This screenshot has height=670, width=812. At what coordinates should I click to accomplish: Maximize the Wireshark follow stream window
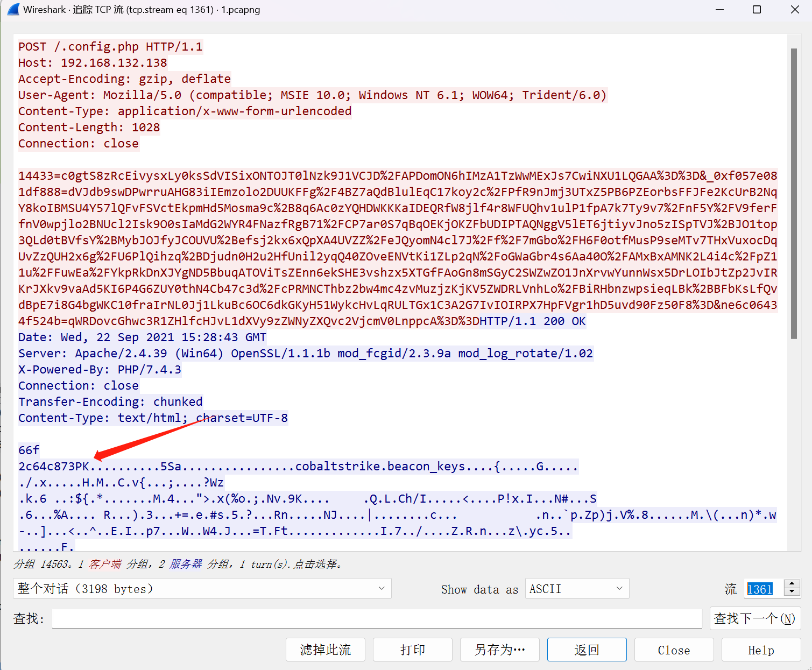click(757, 10)
